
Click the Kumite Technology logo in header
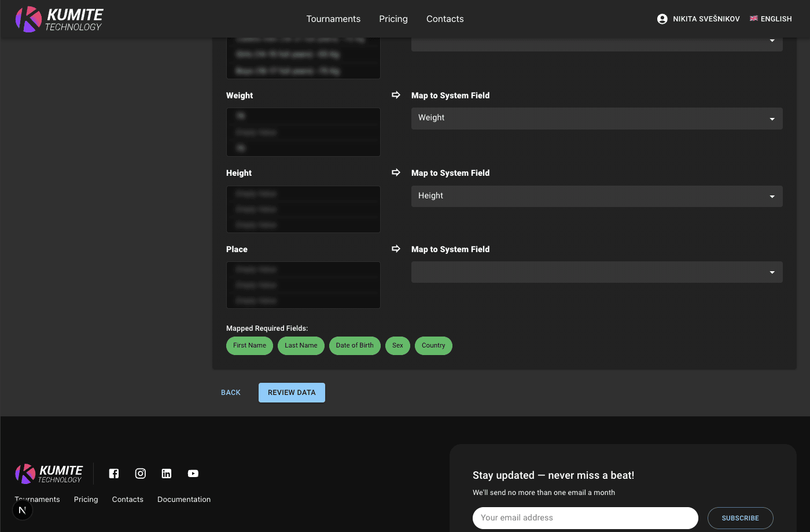click(x=59, y=19)
